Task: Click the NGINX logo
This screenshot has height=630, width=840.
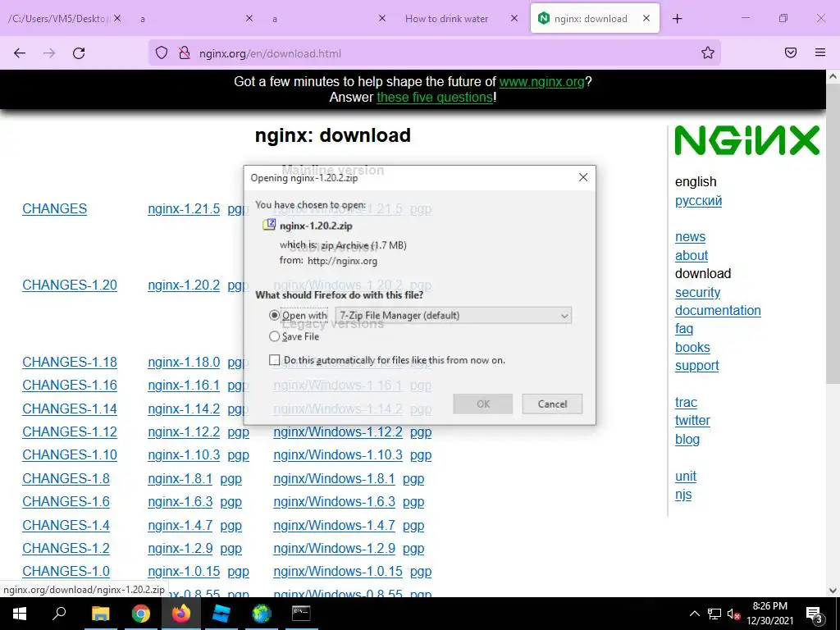Action: pyautogui.click(x=746, y=140)
